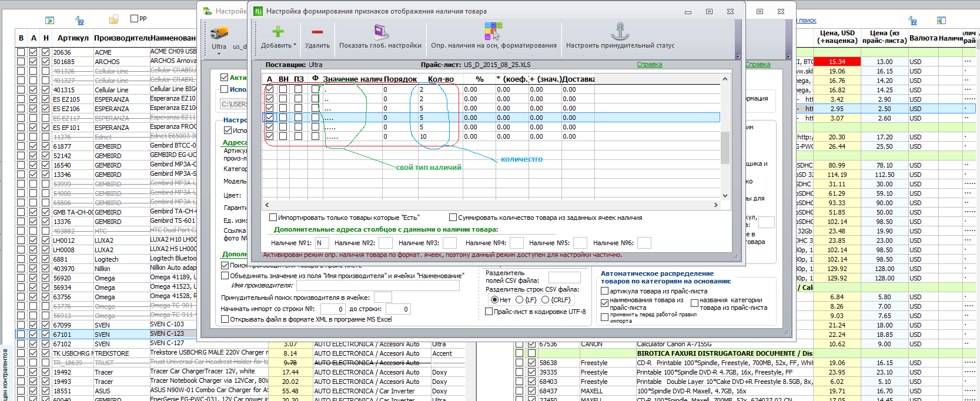Toggle the checkbox for CANON row 67536
This screenshot has width=980, height=401.
coord(532,344)
